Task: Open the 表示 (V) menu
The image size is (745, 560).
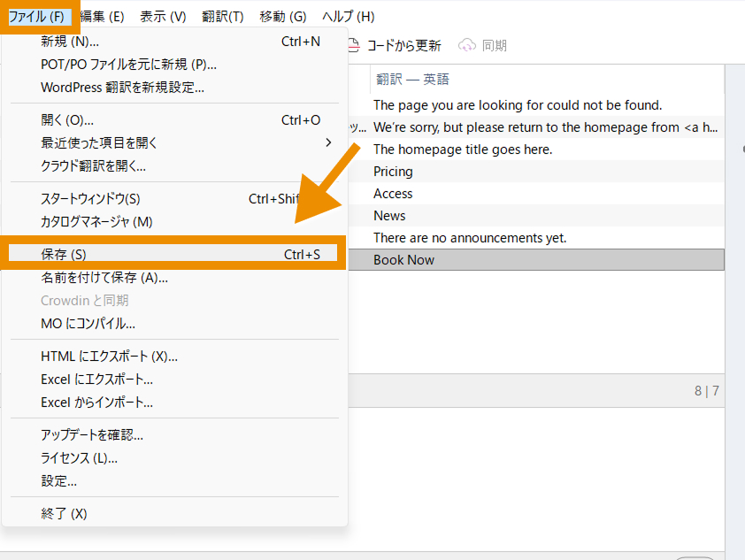Action: (x=163, y=17)
